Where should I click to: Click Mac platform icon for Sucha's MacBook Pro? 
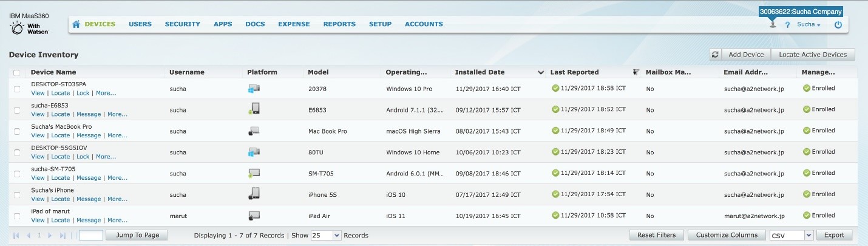point(254,131)
